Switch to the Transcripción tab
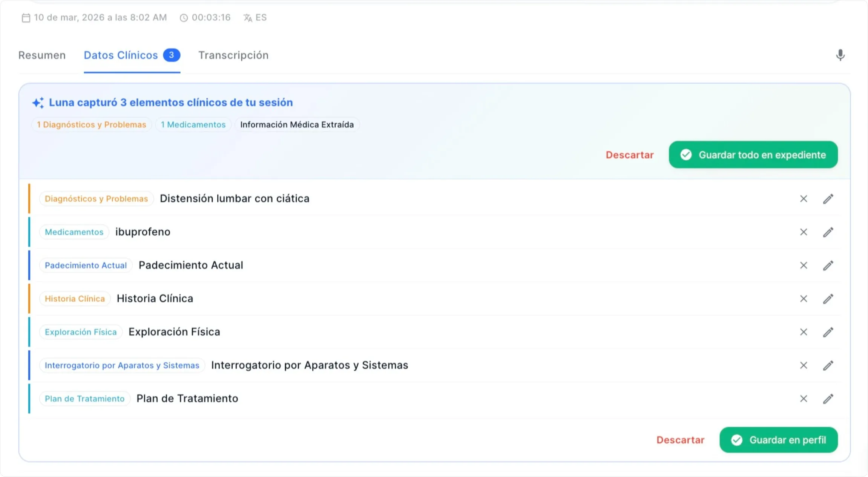 (x=233, y=55)
